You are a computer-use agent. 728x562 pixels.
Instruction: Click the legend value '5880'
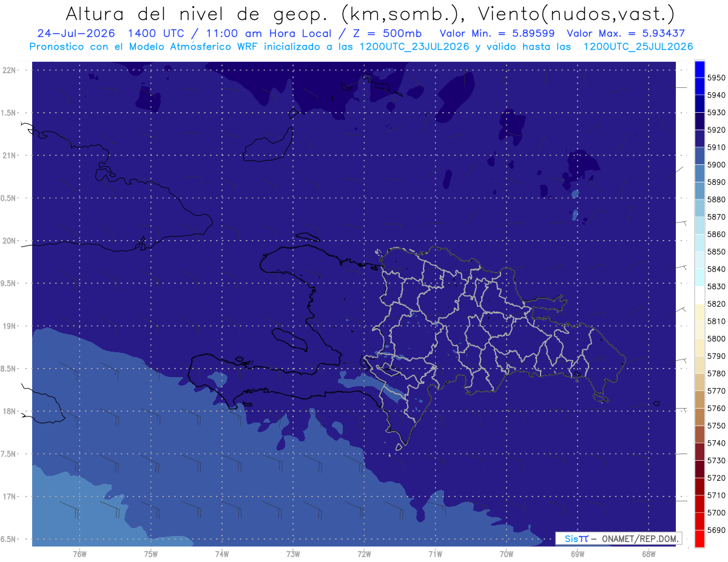(x=716, y=199)
